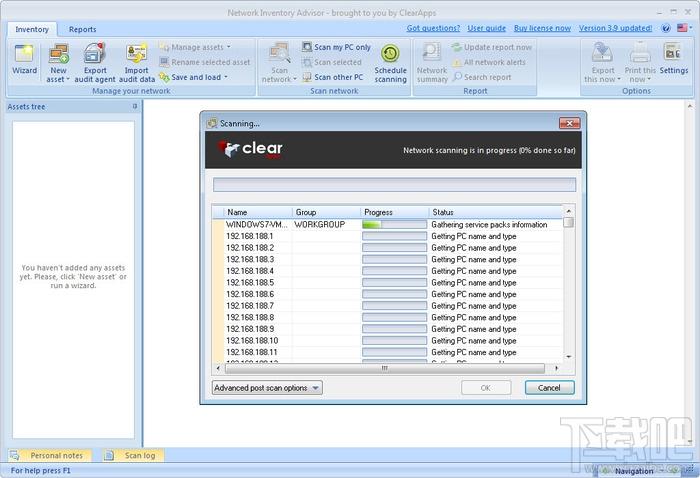Select the 192.168.188.5 row
The width and height of the screenshot is (700, 478).
388,283
